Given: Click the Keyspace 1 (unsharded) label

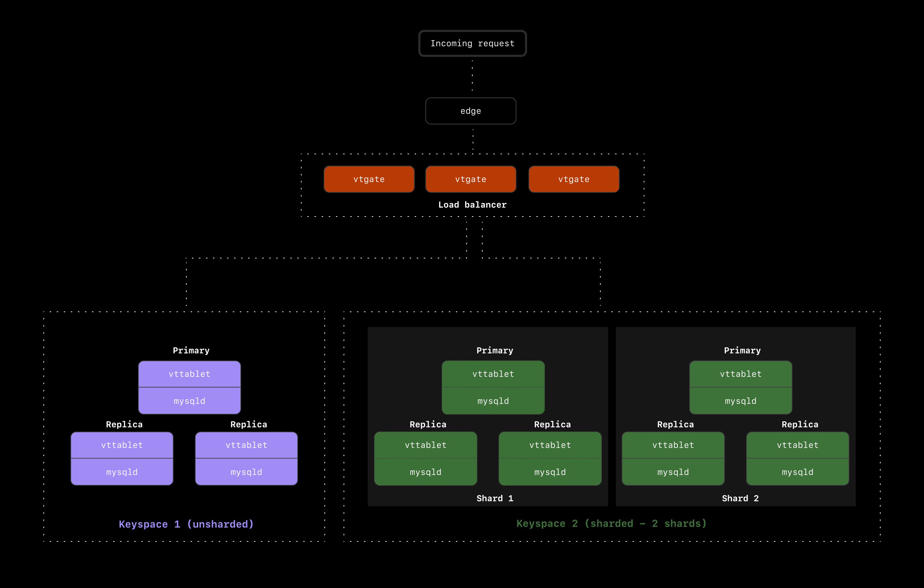Looking at the screenshot, I should [186, 524].
